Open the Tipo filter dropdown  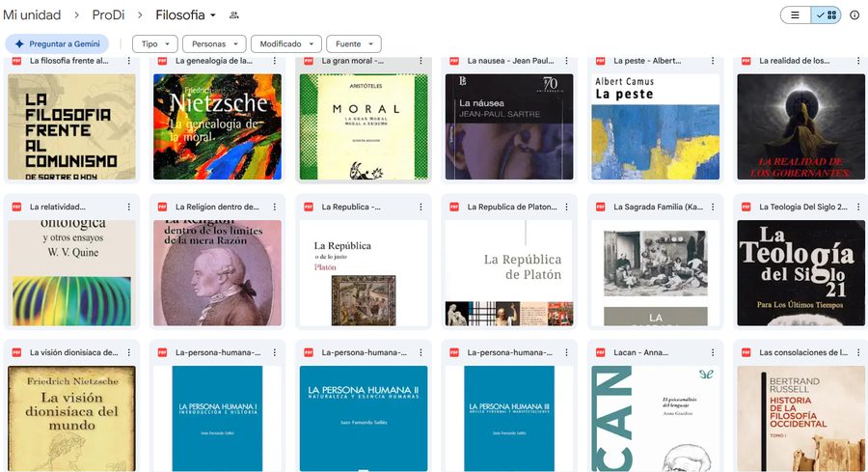pos(155,43)
